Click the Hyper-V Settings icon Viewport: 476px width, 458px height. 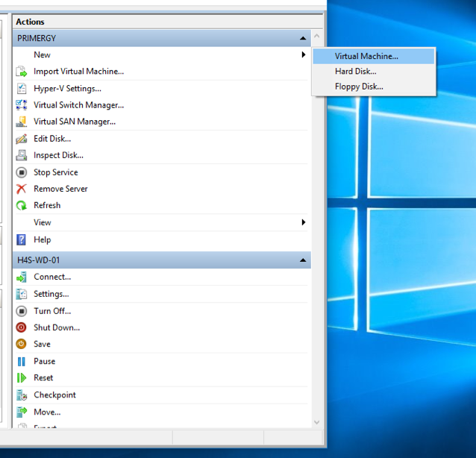21,88
